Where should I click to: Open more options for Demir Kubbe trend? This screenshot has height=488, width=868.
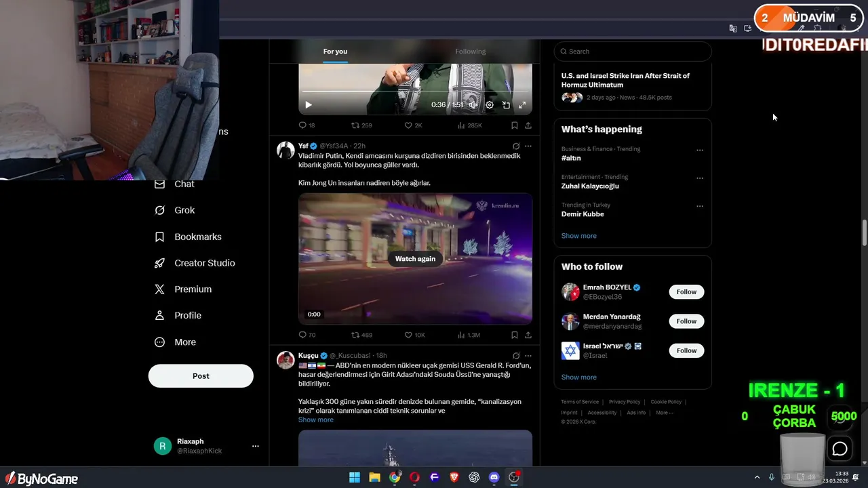(x=700, y=206)
